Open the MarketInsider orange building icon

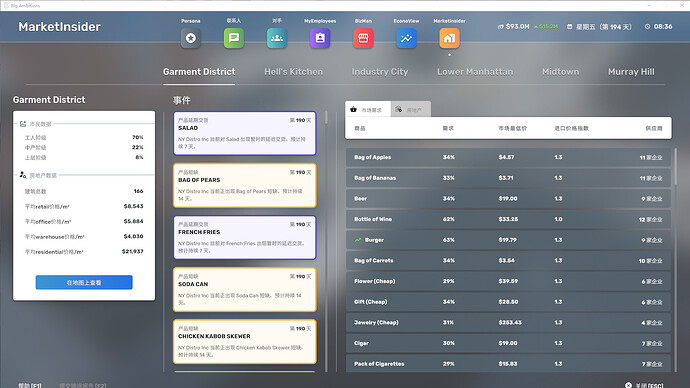tap(449, 38)
